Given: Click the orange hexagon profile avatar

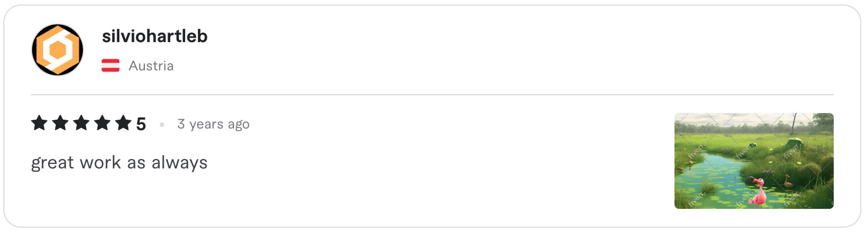Looking at the screenshot, I should coord(57,50).
